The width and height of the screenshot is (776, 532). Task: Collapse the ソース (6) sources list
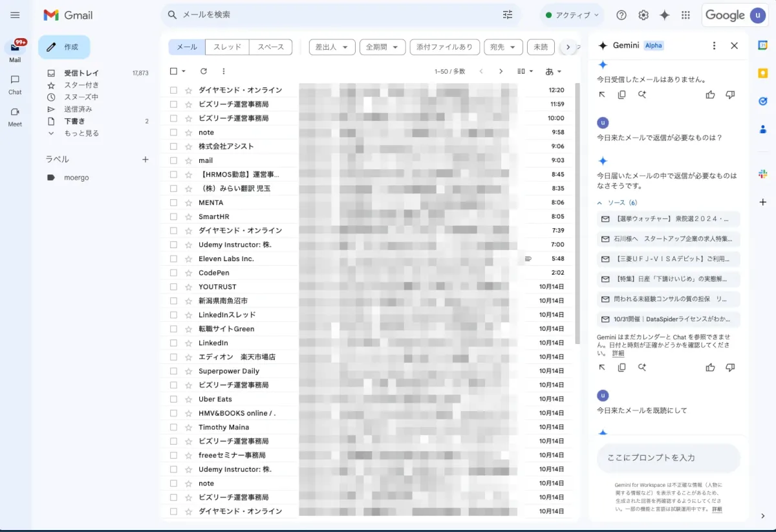(600, 203)
